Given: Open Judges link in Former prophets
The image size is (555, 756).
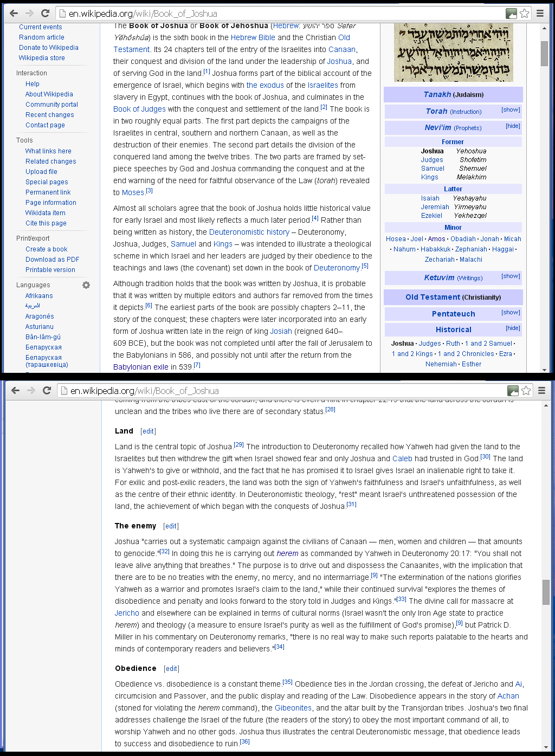Looking at the screenshot, I should pyautogui.click(x=432, y=160).
